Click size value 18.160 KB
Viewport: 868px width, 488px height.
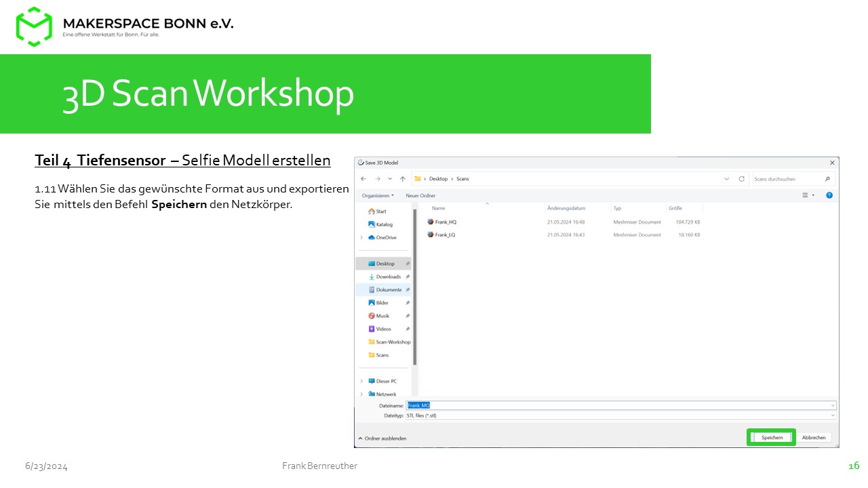click(x=689, y=235)
